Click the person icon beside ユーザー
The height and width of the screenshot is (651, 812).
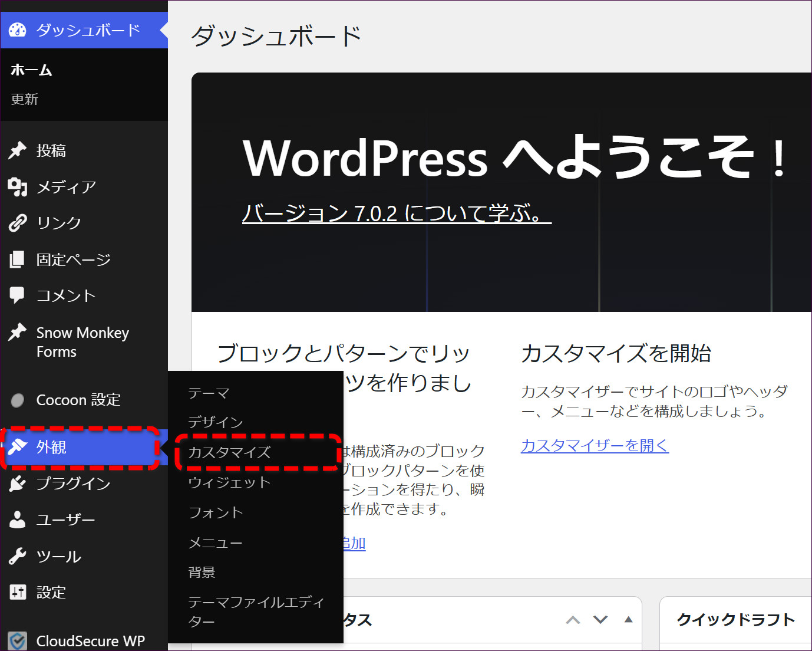click(x=18, y=520)
